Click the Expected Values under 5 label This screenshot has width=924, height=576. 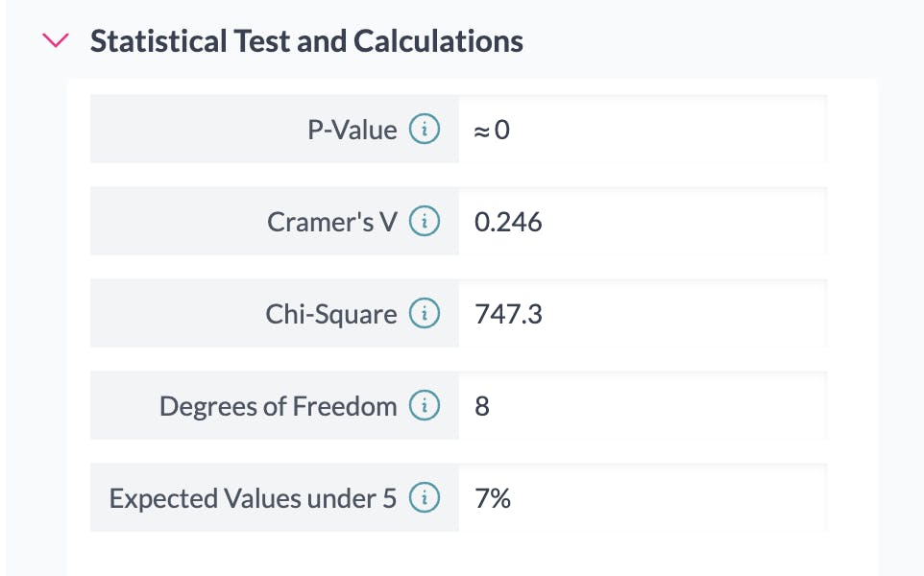(252, 498)
